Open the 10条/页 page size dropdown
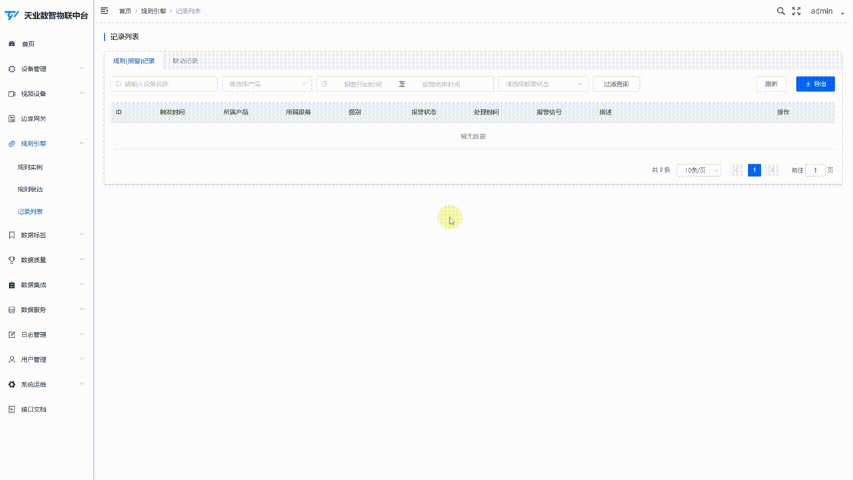 click(x=699, y=170)
